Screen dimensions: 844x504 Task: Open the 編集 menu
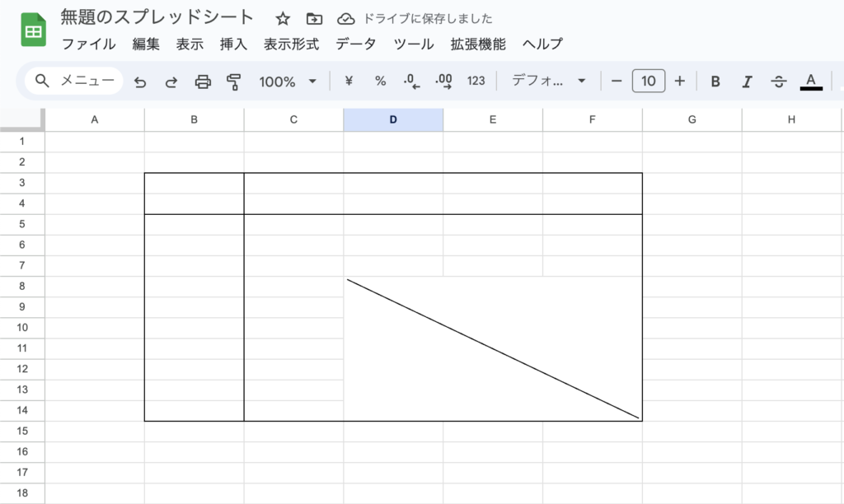pos(146,44)
